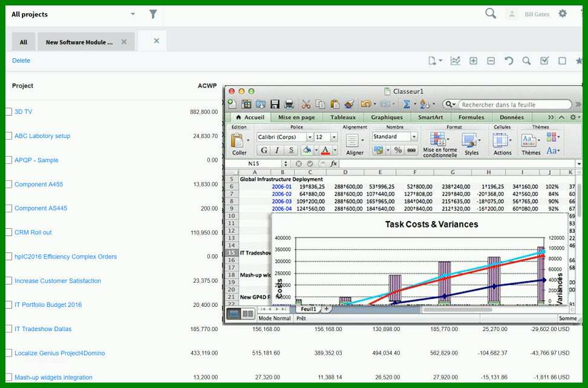This screenshot has width=588, height=388.
Task: Expand the formula bar with the right-end arrow
Action: 579,164
